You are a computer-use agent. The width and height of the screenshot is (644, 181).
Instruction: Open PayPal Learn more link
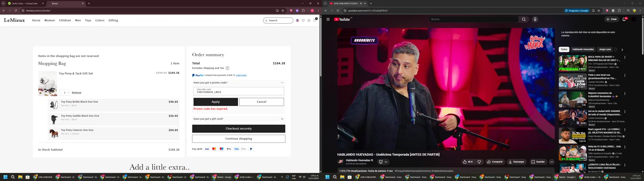[x=241, y=75]
